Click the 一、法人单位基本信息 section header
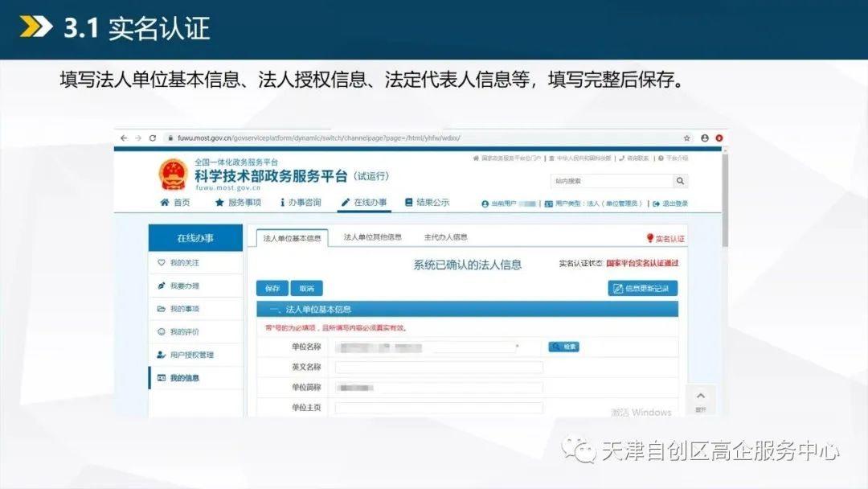Screen dimensions: 868x489 click(468, 309)
